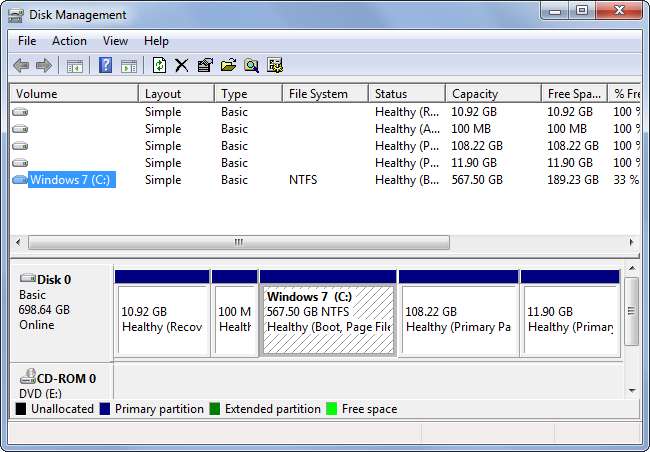The width and height of the screenshot is (650, 452).
Task: Click the Back arrow toolbar icon
Action: [21, 66]
